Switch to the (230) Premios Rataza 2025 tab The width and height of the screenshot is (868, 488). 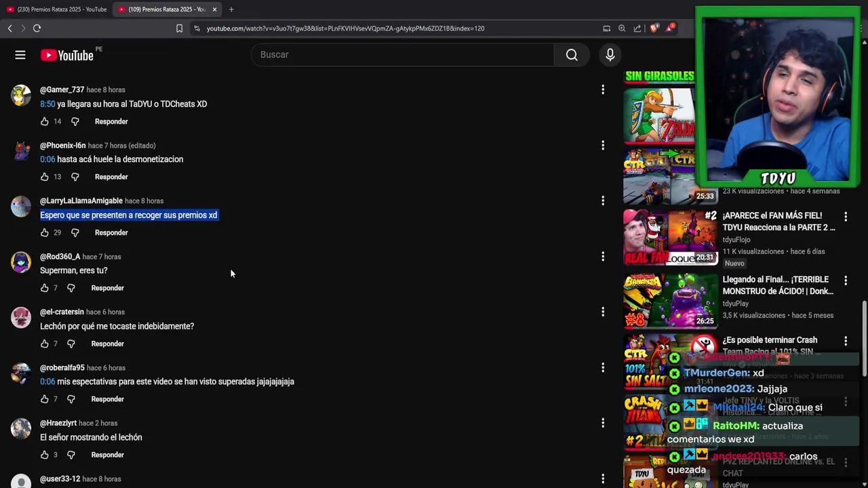pos(56,9)
